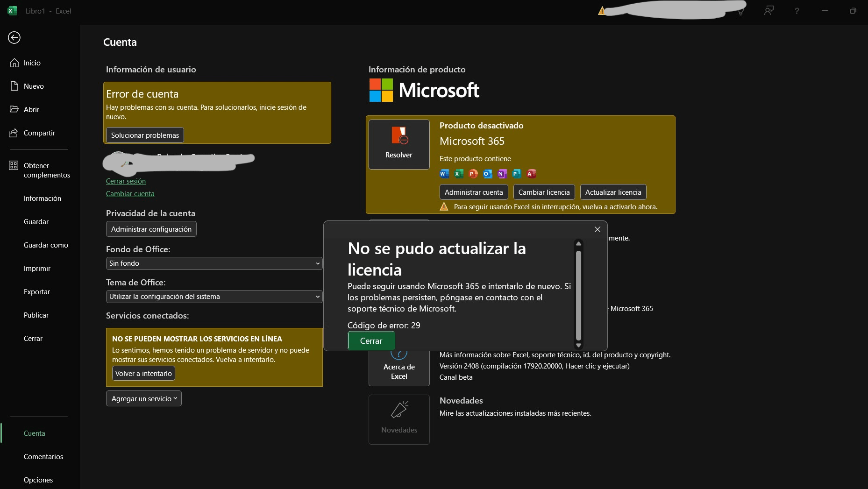Restore down the Excel window
Viewport: 868px width, 489px height.
point(853,11)
